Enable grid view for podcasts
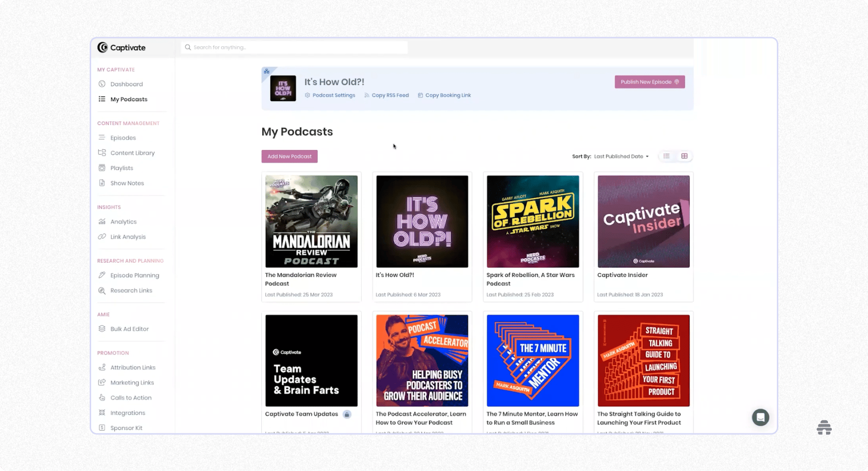Image resolution: width=868 pixels, height=471 pixels. (x=684, y=156)
